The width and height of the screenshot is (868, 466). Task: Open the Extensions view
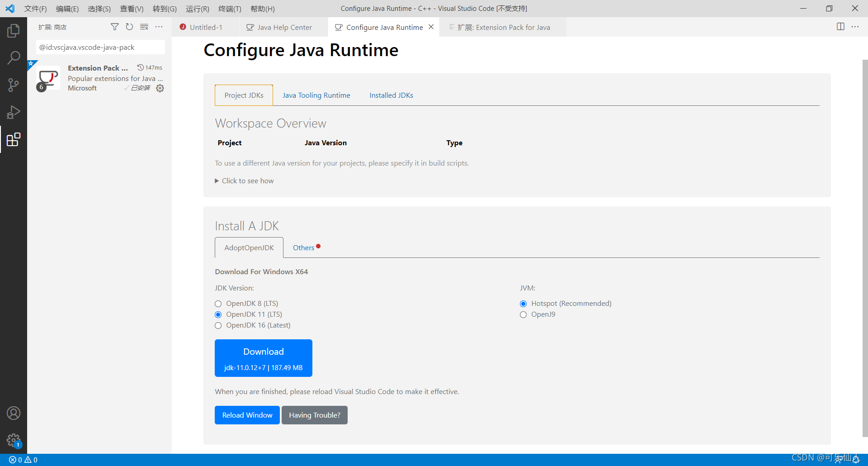[14, 139]
